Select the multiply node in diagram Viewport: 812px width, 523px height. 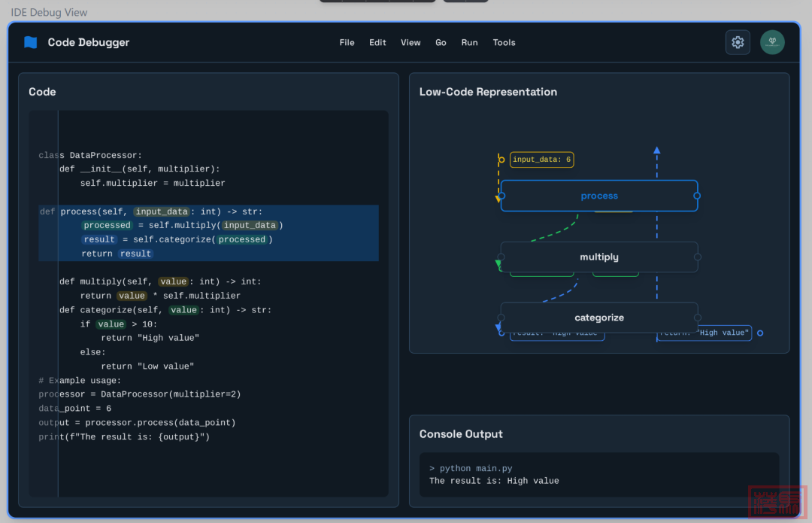click(599, 257)
